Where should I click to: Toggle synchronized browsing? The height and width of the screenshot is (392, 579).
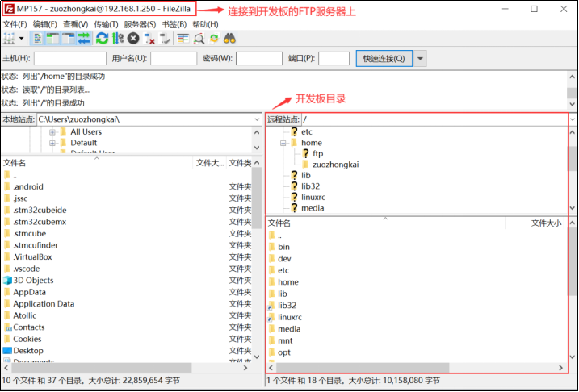click(214, 39)
